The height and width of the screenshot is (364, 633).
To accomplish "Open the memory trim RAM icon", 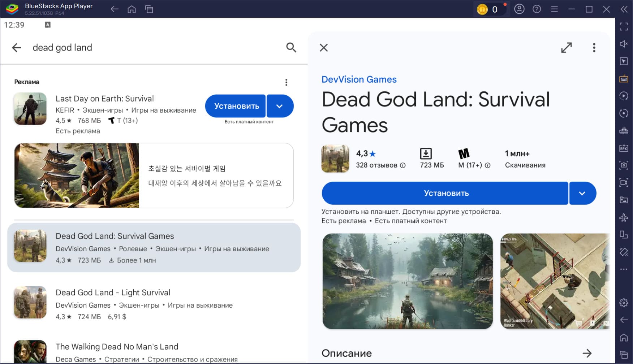I will [624, 130].
